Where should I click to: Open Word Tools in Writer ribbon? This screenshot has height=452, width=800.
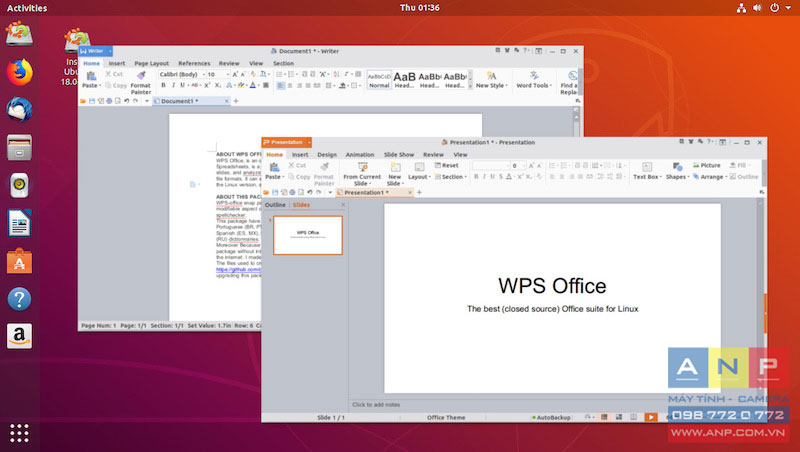[534, 80]
